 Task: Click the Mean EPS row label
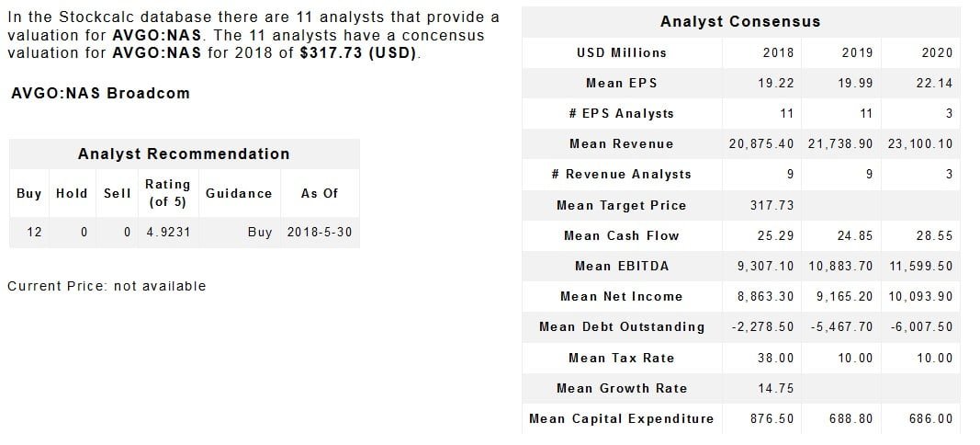[x=621, y=83]
